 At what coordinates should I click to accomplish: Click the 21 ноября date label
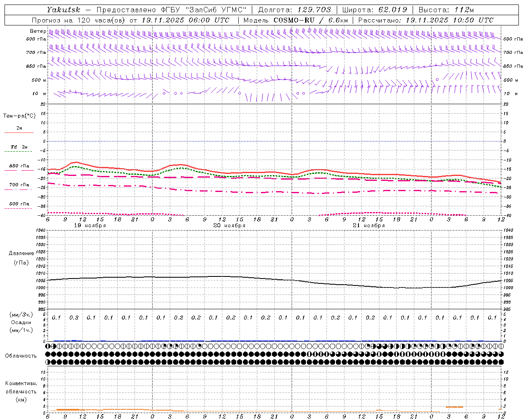(x=369, y=226)
